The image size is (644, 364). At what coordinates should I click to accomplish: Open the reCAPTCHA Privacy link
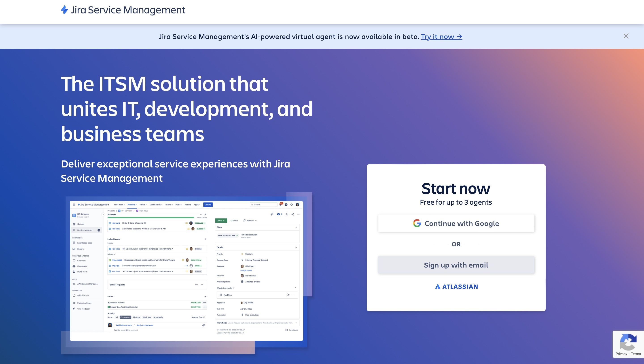621,354
